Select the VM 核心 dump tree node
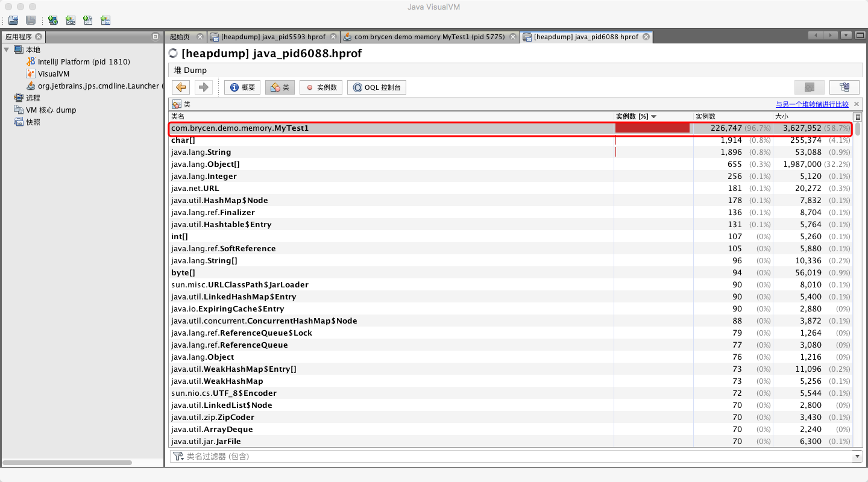 (x=45, y=110)
